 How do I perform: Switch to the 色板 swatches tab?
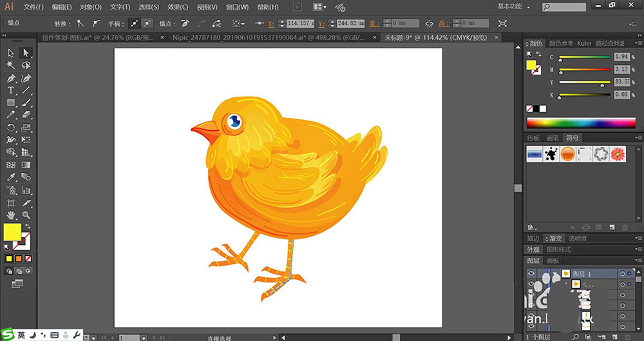pyautogui.click(x=533, y=137)
